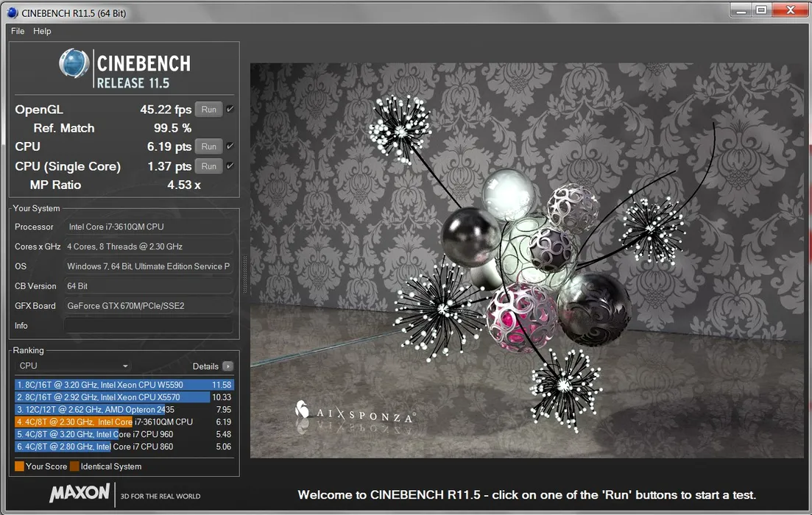This screenshot has width=812, height=515.
Task: Select ranking row Core i7 CPU 960
Action: (x=124, y=434)
